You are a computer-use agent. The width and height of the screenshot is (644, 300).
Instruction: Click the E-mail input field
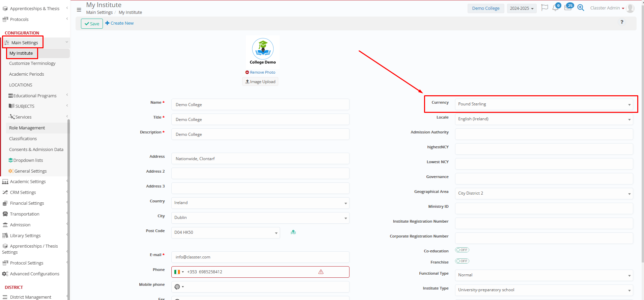[x=260, y=257]
